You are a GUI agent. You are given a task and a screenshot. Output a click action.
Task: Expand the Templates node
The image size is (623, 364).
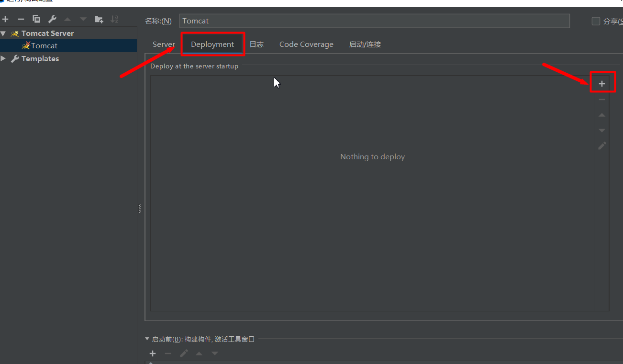tap(4, 58)
